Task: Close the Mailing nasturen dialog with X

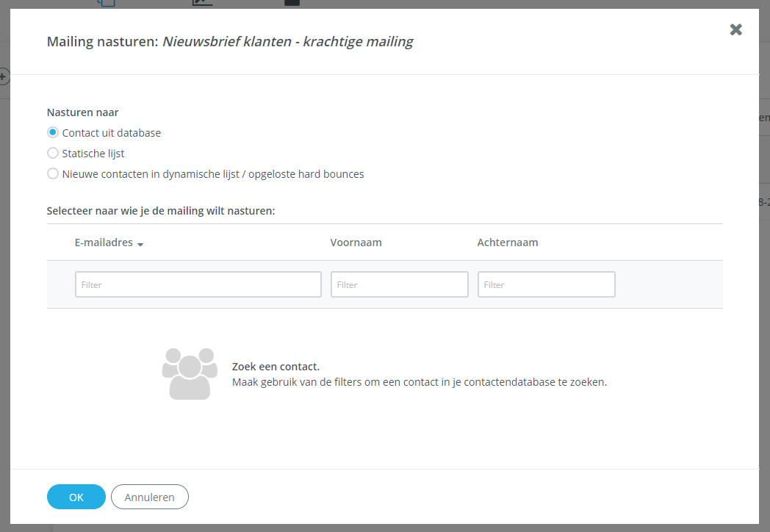Action: (x=735, y=29)
